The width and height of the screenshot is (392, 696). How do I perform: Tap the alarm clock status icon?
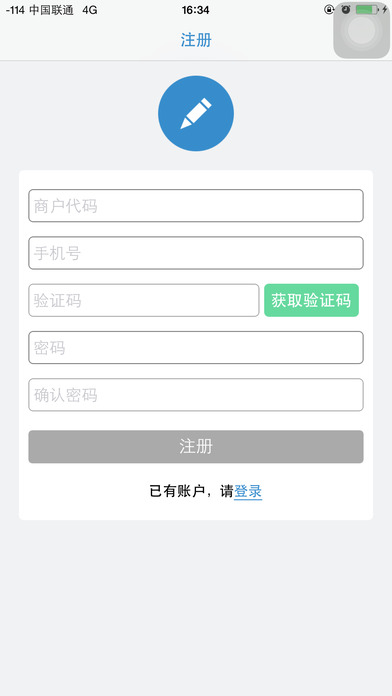click(x=346, y=9)
